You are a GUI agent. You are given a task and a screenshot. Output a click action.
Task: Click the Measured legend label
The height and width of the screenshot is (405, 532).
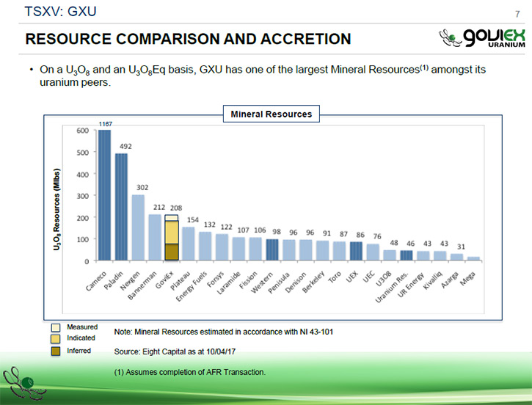[x=82, y=327]
